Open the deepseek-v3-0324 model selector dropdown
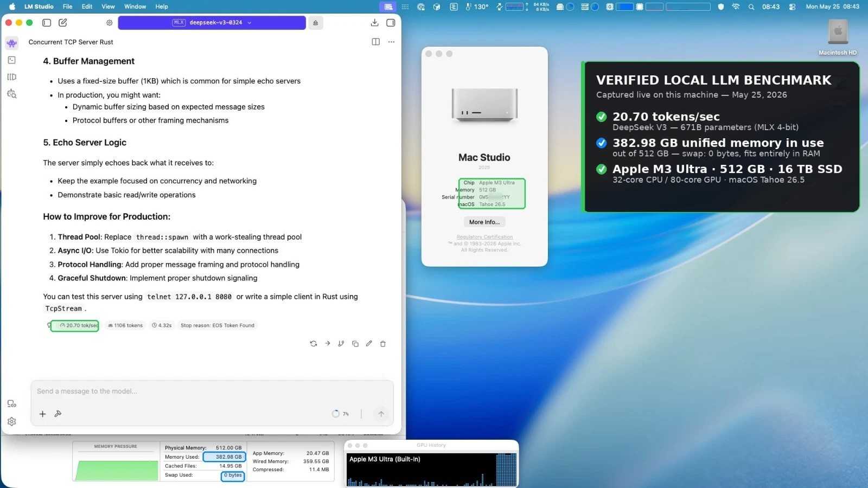Screen dimensions: 868x488 [x=212, y=23]
